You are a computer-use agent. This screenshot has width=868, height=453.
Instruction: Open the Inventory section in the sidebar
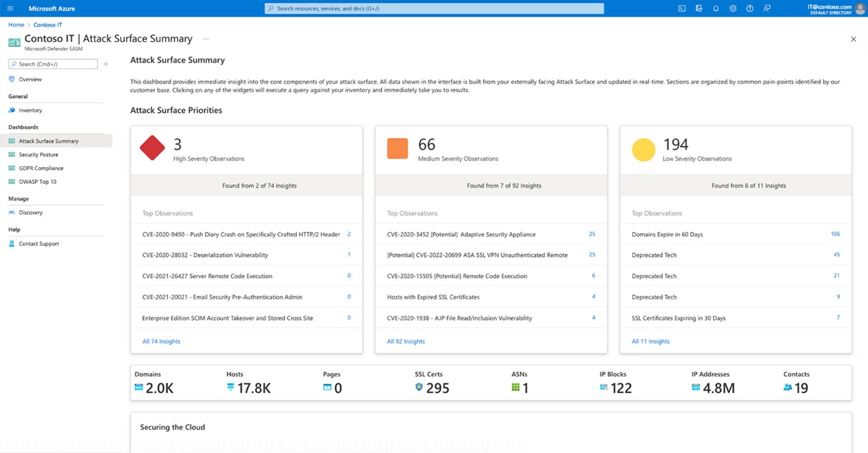[x=30, y=110]
